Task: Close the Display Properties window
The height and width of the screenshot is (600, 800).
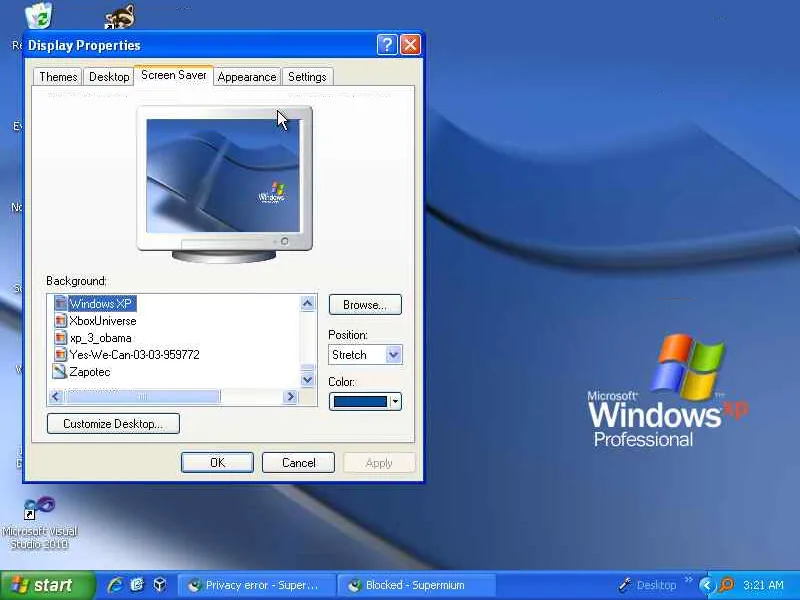Action: pyautogui.click(x=410, y=45)
